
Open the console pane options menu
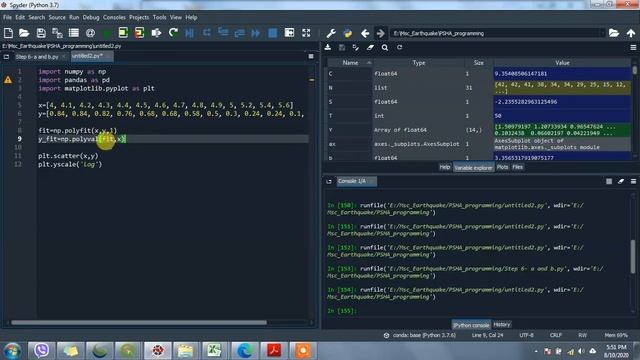tap(633, 181)
